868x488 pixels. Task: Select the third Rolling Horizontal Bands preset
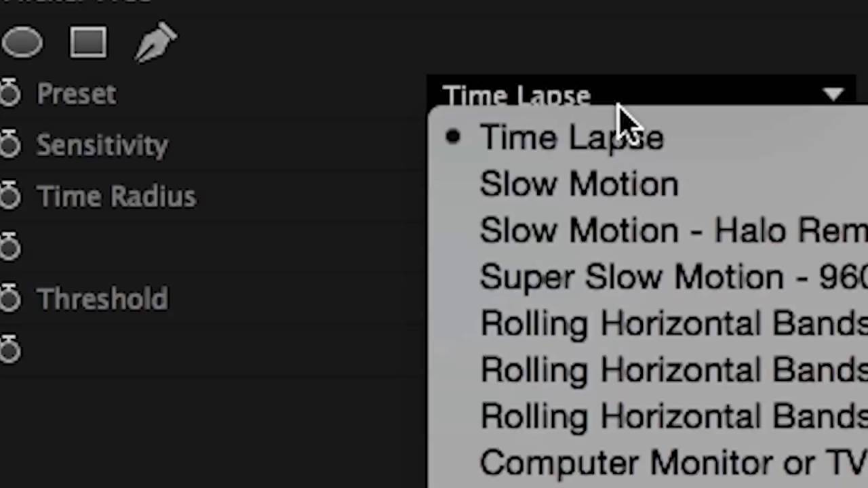(671, 416)
